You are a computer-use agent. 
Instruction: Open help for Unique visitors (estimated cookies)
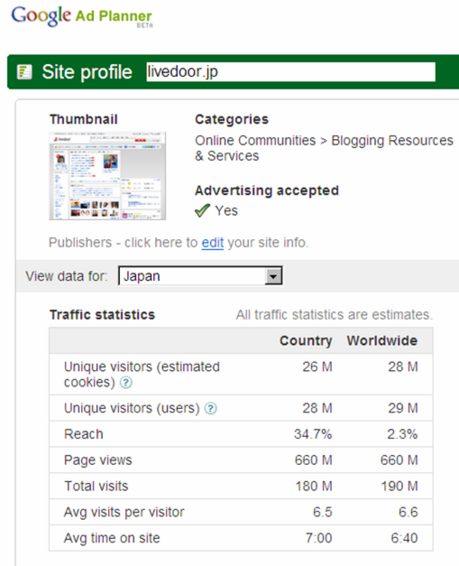click(126, 382)
